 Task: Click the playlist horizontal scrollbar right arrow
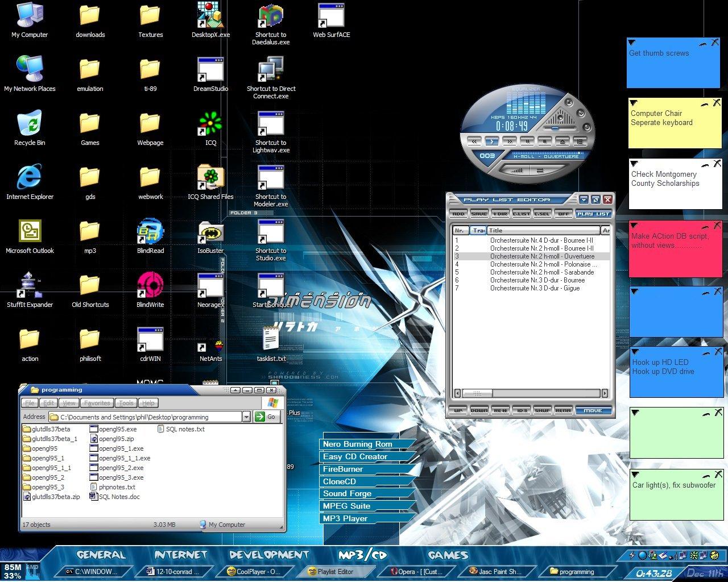click(x=605, y=393)
